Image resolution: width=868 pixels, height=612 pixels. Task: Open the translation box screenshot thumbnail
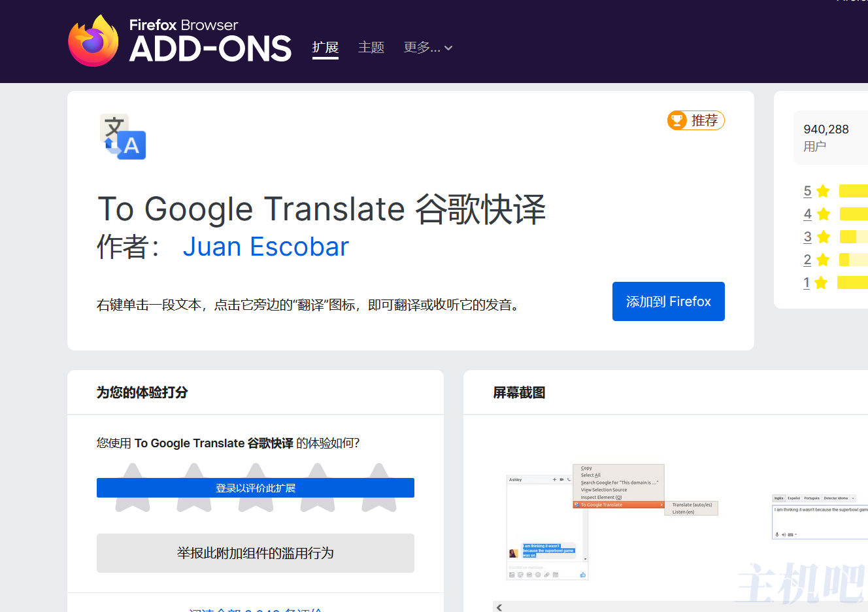(x=820, y=517)
